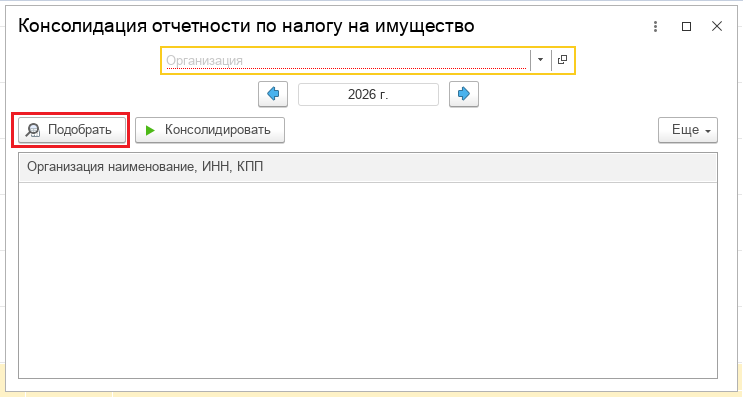743x399 pixels.
Task: Go to the previous year with the left arrow
Action: tap(273, 94)
